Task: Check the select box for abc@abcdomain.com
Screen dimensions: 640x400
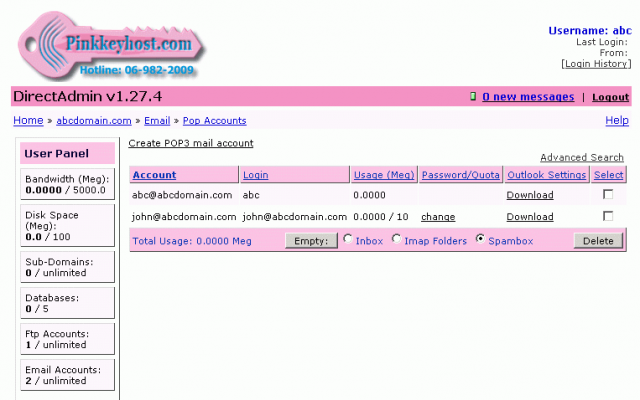Action: [x=607, y=195]
